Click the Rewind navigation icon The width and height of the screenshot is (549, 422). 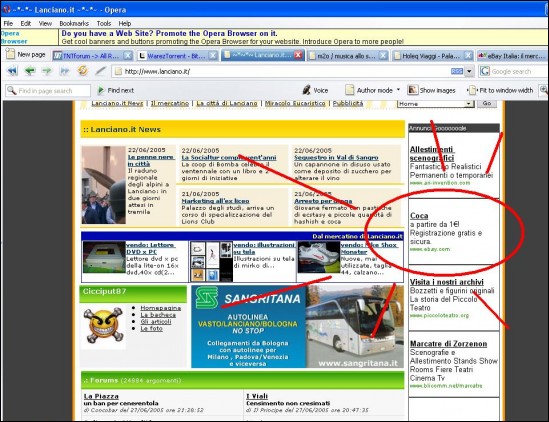tap(13, 71)
